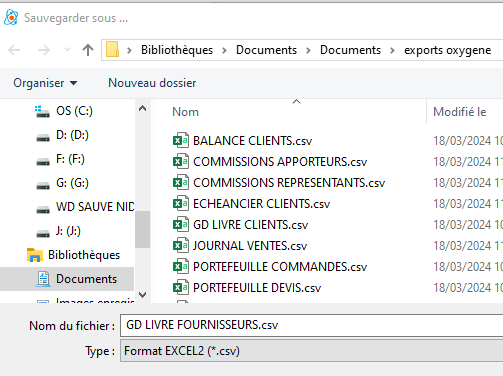Click the navigation pane scrollbar thumb
The width and height of the screenshot is (503, 376).
coord(142,229)
